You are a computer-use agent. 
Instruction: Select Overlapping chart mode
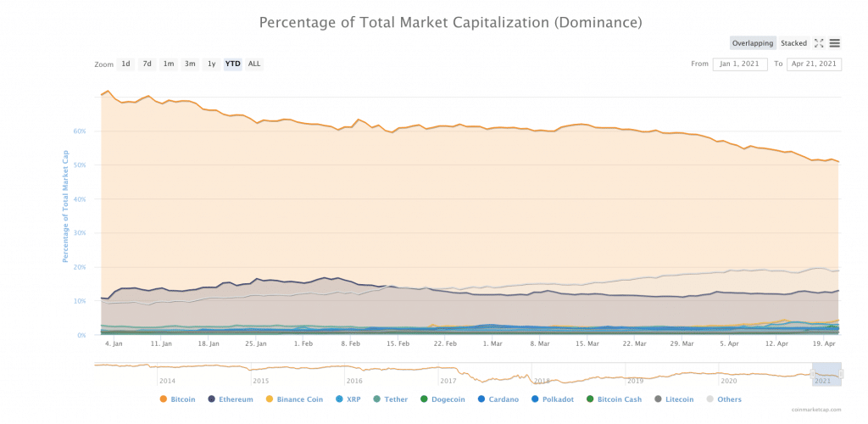click(x=754, y=43)
